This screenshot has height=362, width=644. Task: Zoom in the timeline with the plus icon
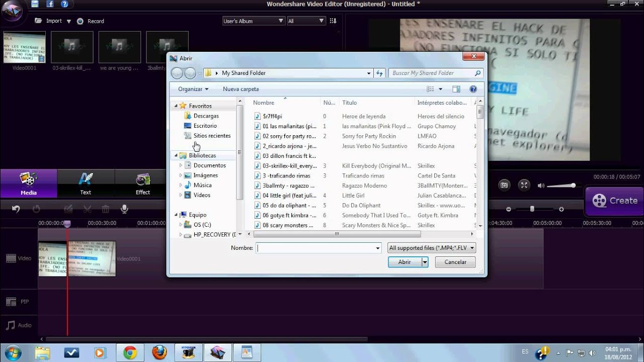click(561, 209)
